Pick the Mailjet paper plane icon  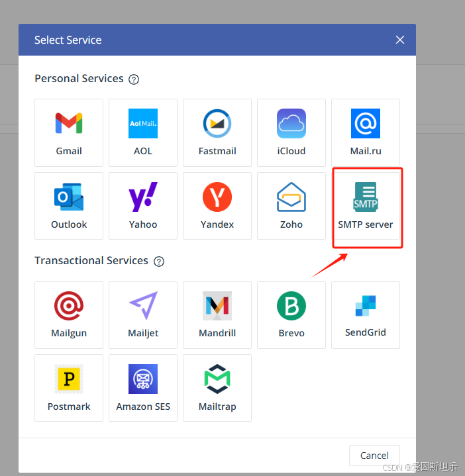coord(143,306)
